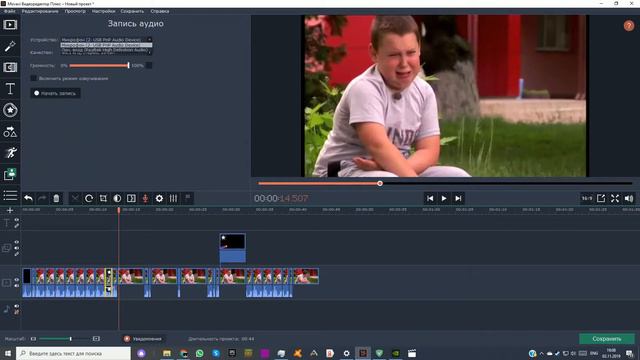This screenshot has height=360, width=640.
Task: Open the 16:9 aspect ratio selector
Action: 587,198
